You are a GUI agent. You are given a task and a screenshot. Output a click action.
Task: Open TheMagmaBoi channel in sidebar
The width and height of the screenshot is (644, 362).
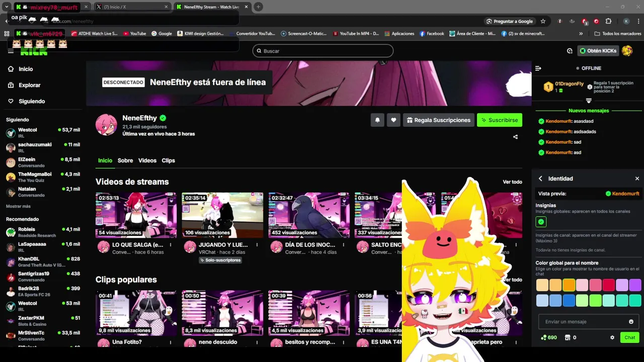43,177
